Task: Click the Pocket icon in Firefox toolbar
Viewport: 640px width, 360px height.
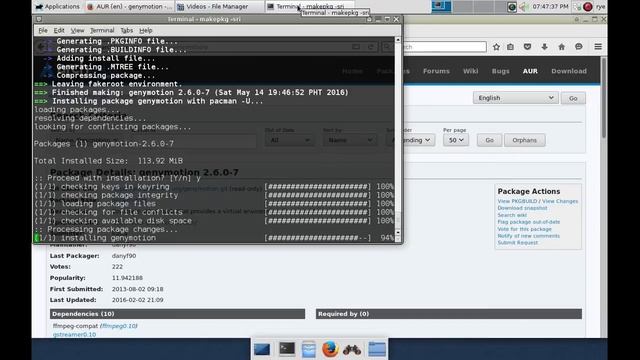Action: point(527,47)
